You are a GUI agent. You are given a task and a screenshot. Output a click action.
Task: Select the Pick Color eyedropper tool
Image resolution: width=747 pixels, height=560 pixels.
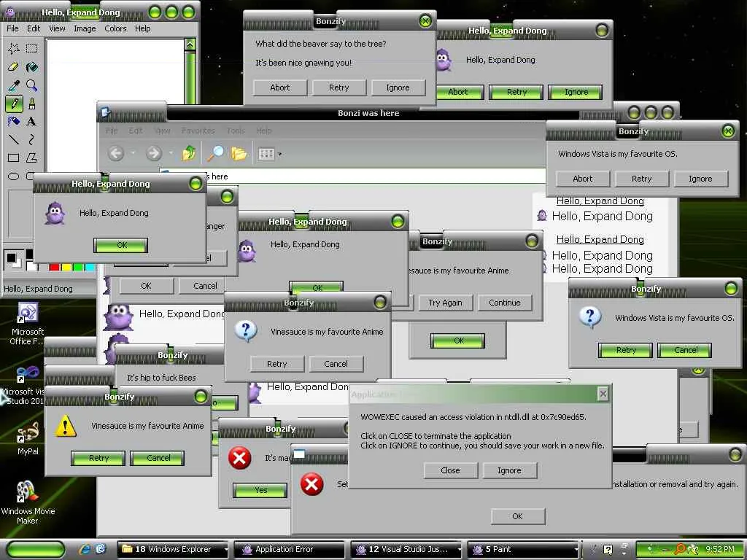(x=14, y=85)
